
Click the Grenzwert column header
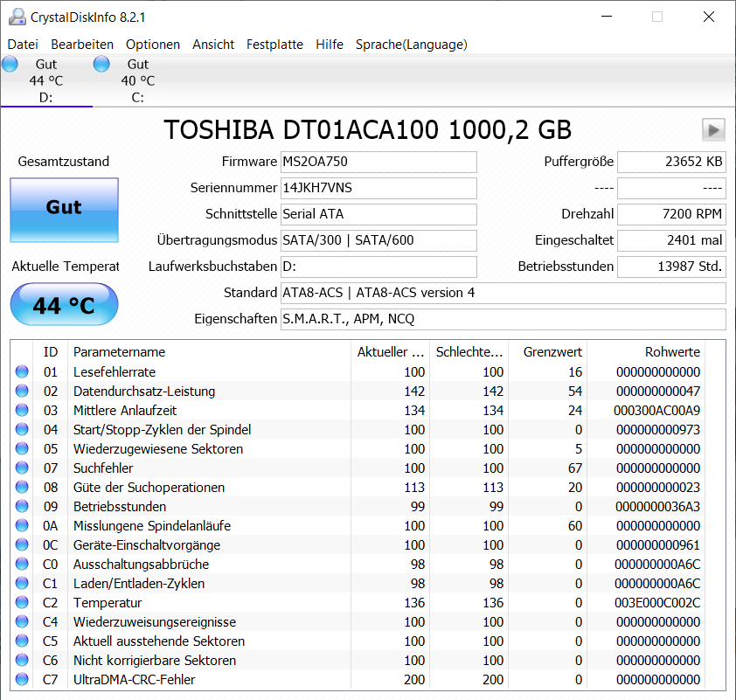(548, 352)
